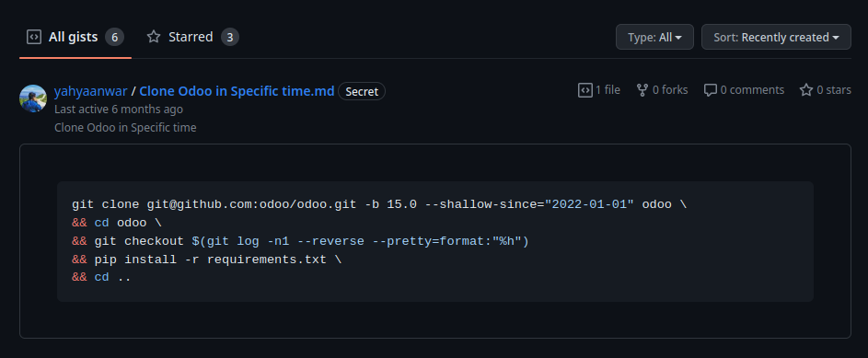Click the caret arrow on the Sort button
Screen dimensions: 868x358
tap(835, 38)
